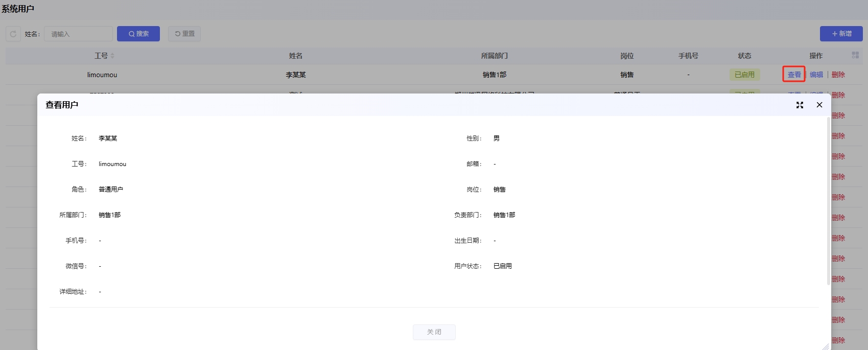Click the 所属部门 column header

495,56
